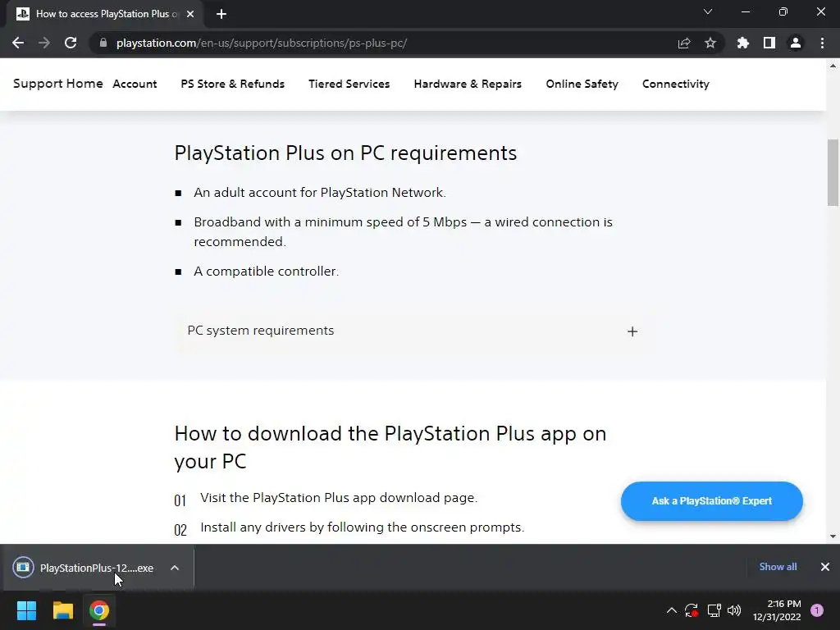Open the Account menu item
The width and height of the screenshot is (840, 630).
coord(135,84)
